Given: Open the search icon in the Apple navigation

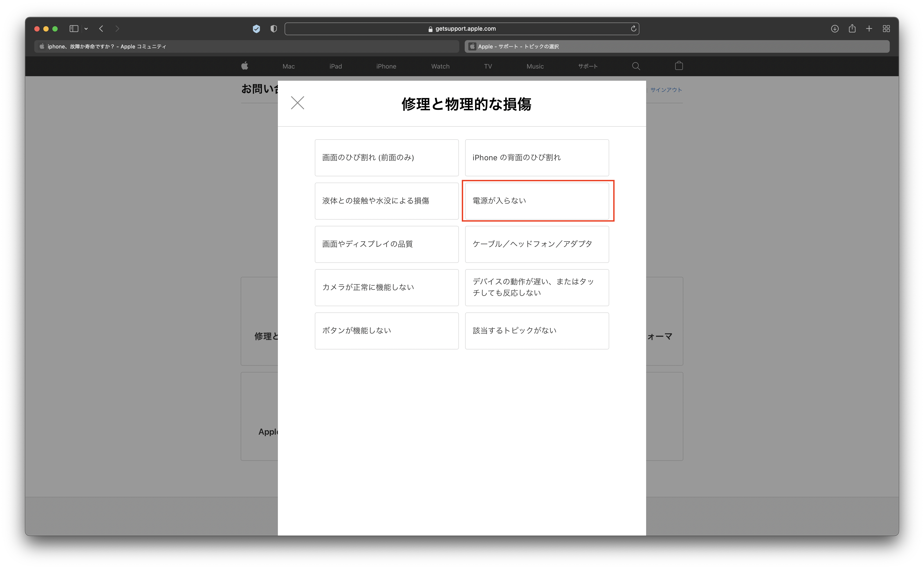Looking at the screenshot, I should 636,66.
